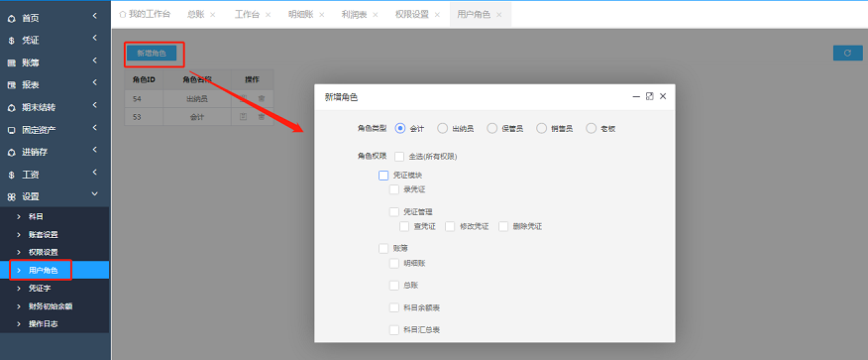The height and width of the screenshot is (360, 868).
Task: Expand 固定资产 menu via its chevron
Action: click(95, 127)
